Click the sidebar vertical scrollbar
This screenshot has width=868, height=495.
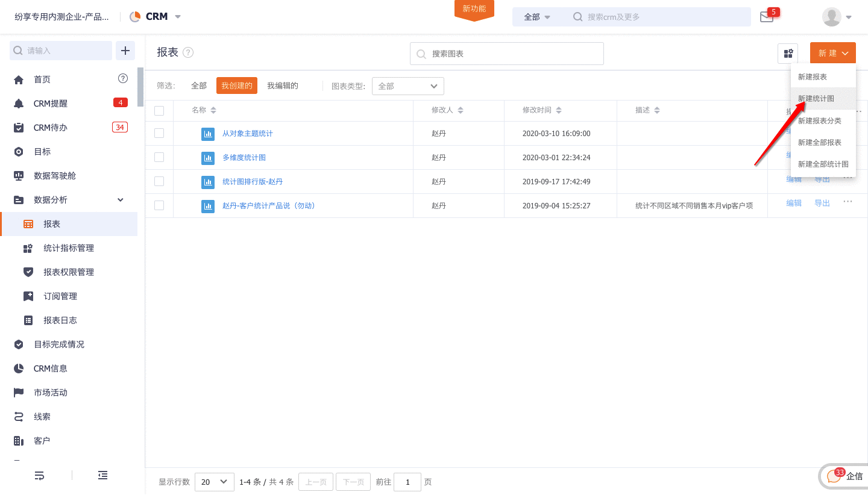[x=140, y=87]
